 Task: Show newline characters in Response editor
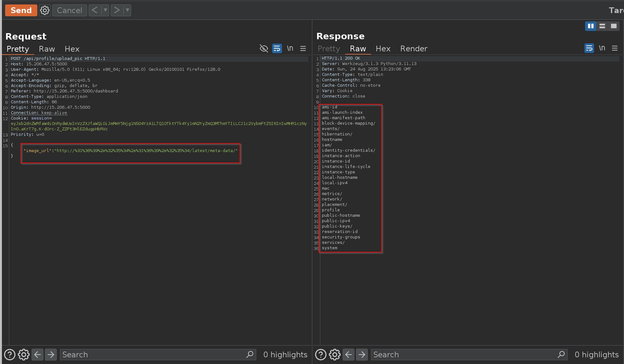pyautogui.click(x=602, y=48)
